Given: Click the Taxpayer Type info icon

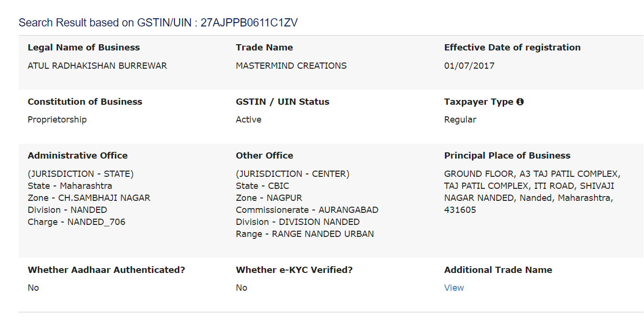Looking at the screenshot, I should 520,102.
